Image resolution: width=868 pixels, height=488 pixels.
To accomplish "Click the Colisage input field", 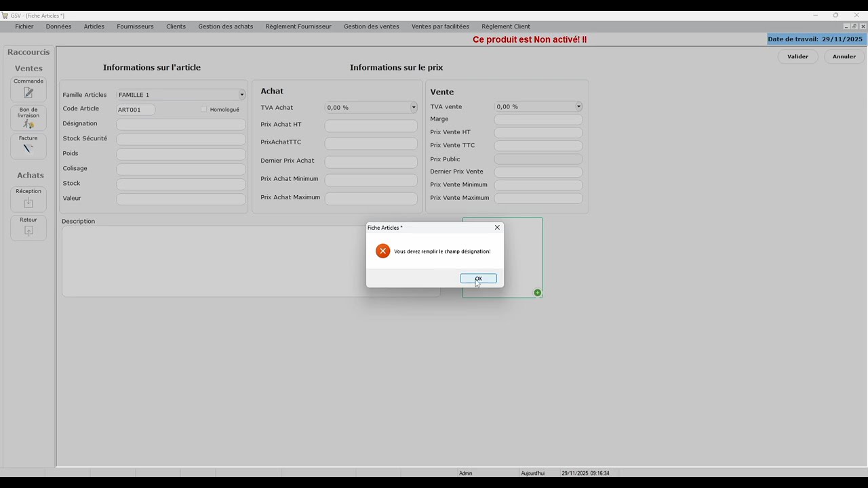I will pyautogui.click(x=181, y=169).
